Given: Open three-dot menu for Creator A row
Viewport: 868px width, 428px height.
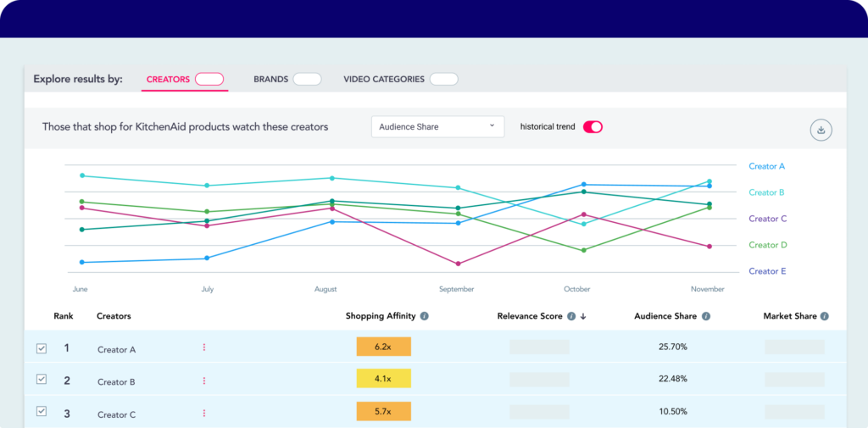Looking at the screenshot, I should (204, 347).
